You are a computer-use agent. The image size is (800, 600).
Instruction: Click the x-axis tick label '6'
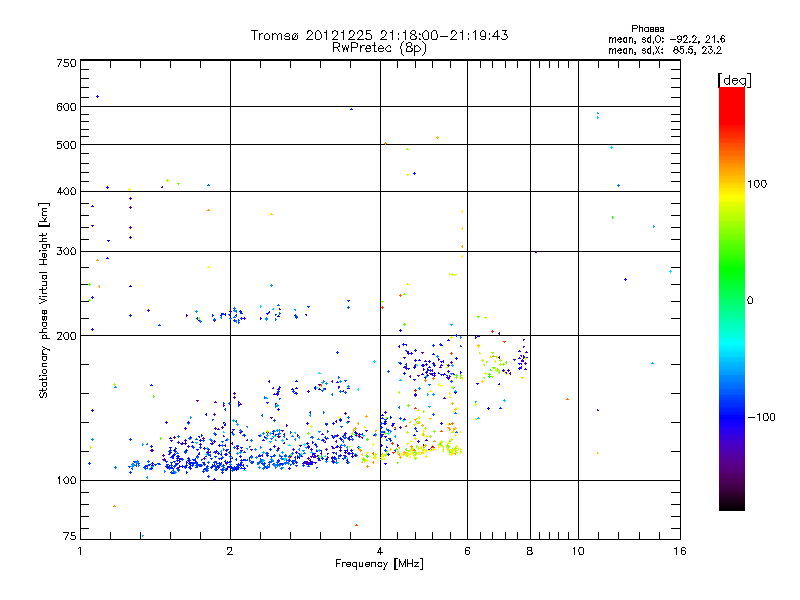click(467, 551)
